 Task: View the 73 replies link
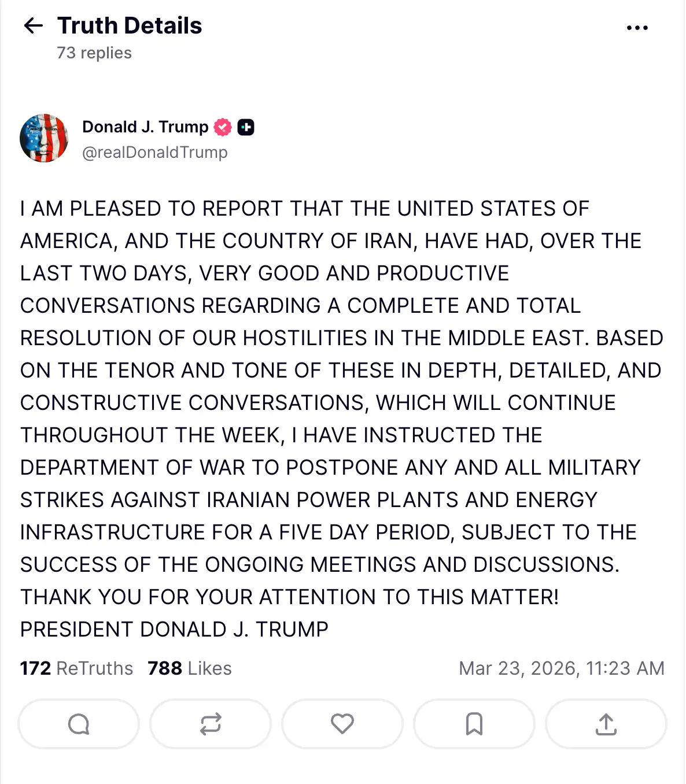pos(93,53)
